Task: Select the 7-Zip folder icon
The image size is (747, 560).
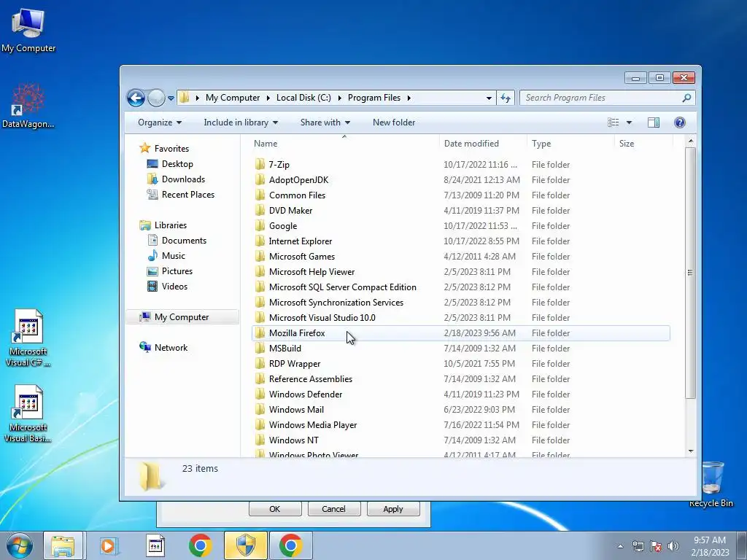Action: 260,164
